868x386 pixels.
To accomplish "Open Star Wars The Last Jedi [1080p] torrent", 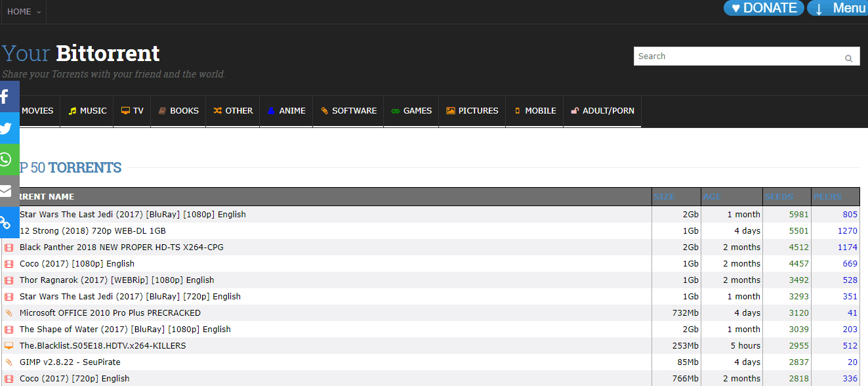I will [x=133, y=215].
